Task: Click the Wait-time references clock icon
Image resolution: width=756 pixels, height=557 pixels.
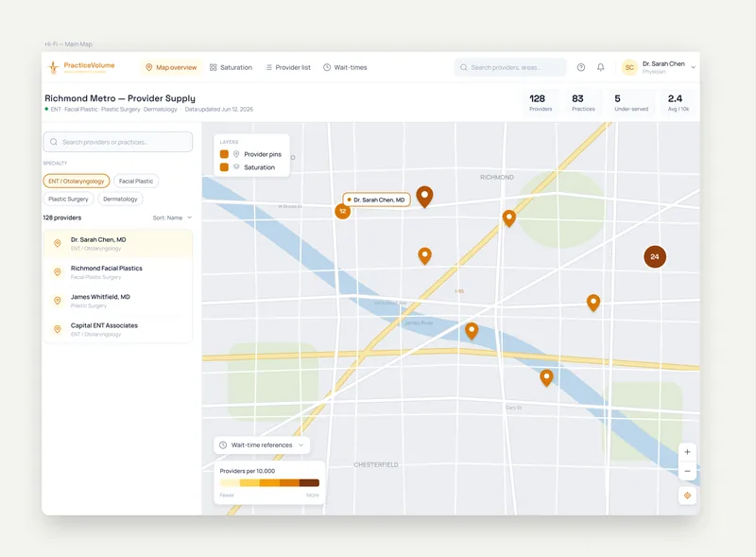Action: (223, 445)
